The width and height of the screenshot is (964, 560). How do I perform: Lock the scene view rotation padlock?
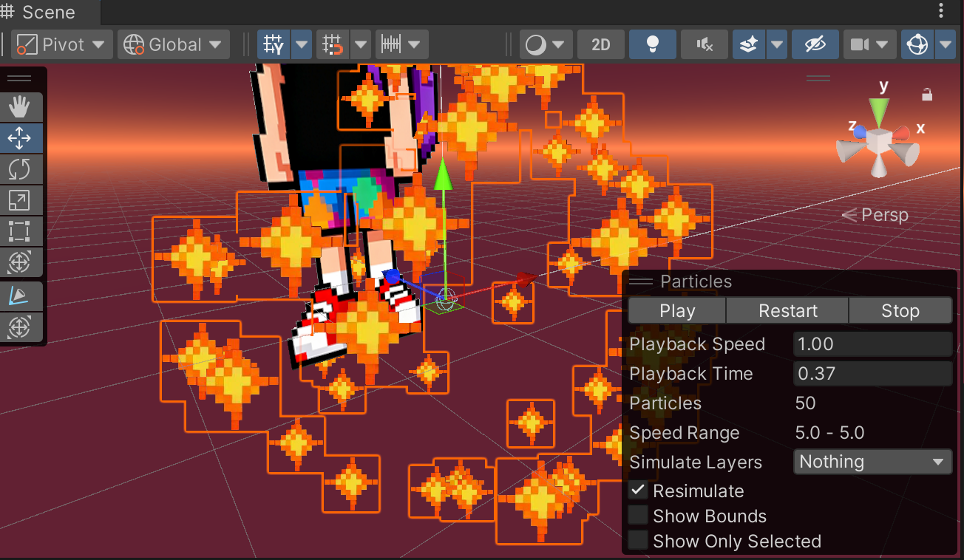tap(927, 95)
